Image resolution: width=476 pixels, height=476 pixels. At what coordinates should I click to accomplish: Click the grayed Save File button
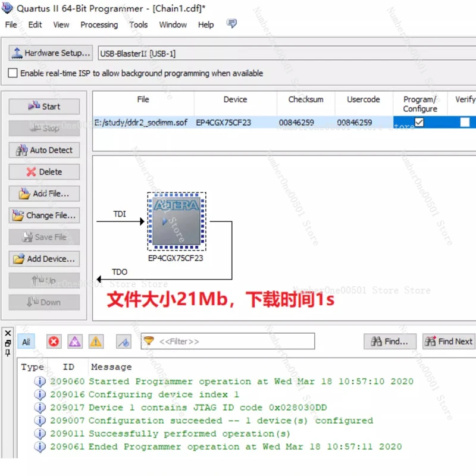tap(44, 237)
